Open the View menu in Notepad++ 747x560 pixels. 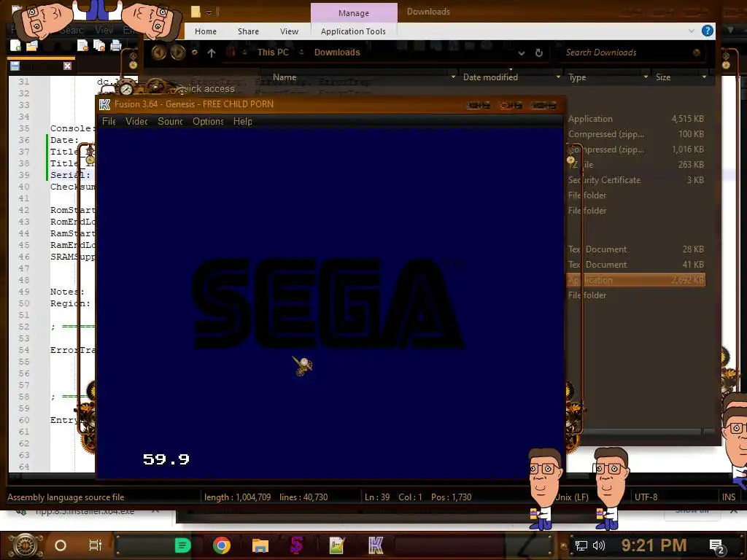(104, 30)
